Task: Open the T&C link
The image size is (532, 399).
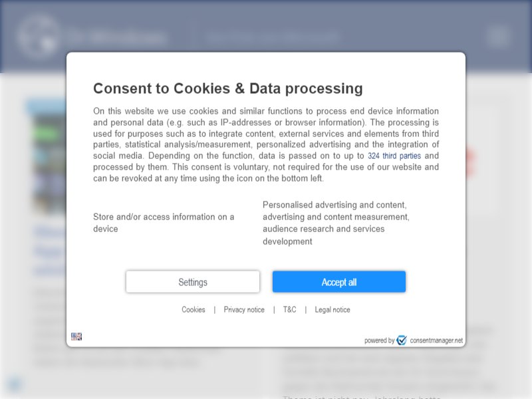Action: tap(289, 309)
